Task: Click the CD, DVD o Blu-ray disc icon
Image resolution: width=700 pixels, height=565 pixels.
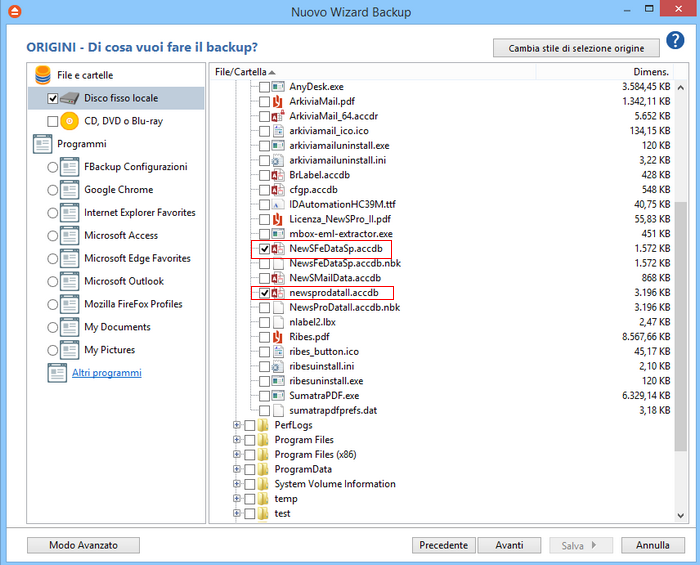Action: pyautogui.click(x=70, y=121)
